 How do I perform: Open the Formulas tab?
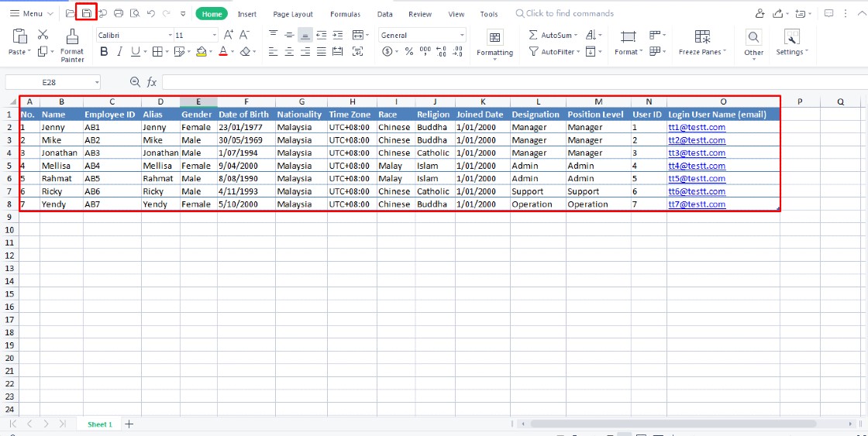pyautogui.click(x=345, y=14)
